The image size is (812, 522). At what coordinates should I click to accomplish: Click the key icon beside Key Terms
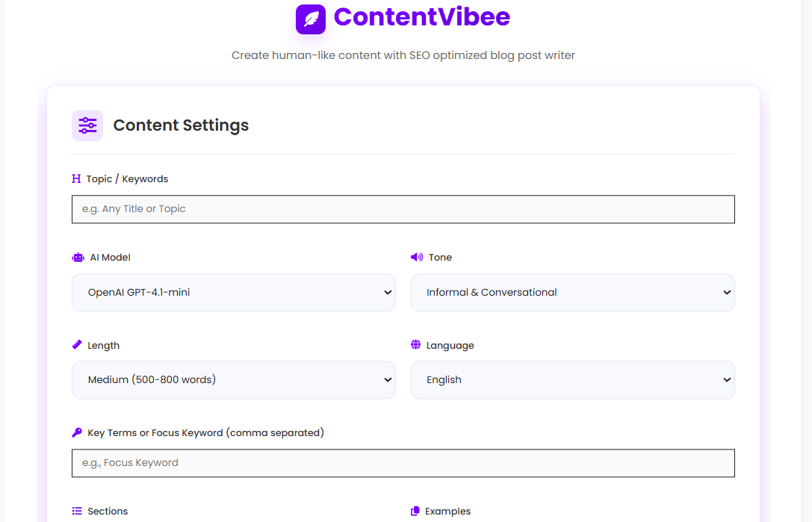pyautogui.click(x=77, y=433)
